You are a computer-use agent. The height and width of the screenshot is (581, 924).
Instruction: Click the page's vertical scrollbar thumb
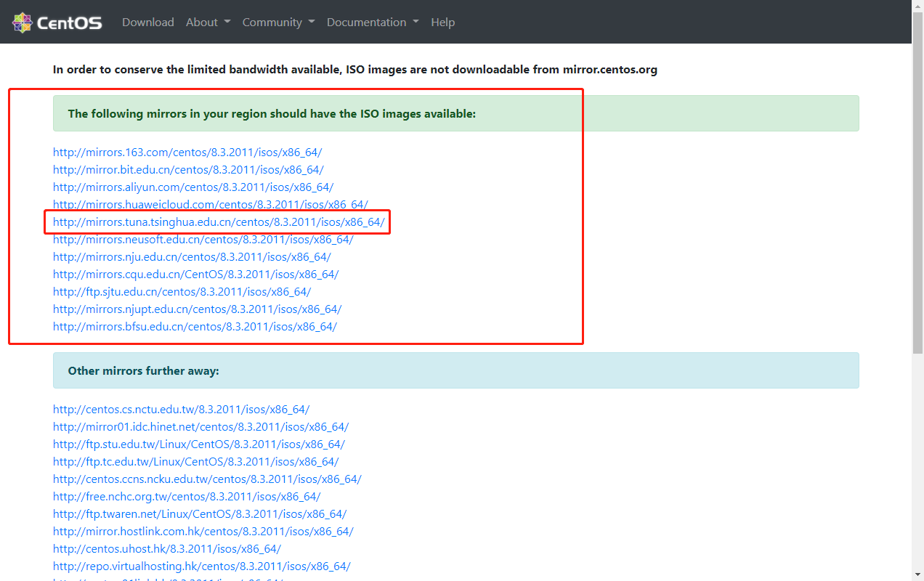point(917,182)
